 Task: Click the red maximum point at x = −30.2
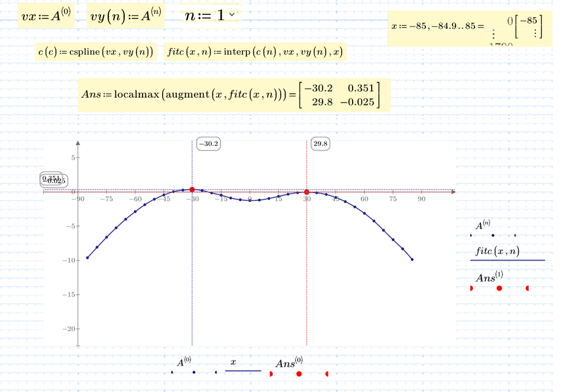(x=192, y=190)
